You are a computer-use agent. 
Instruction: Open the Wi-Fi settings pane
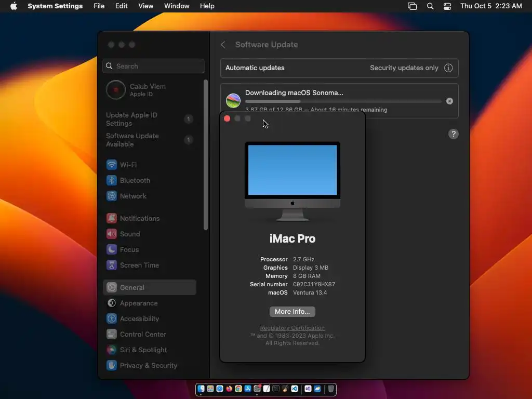click(149, 165)
